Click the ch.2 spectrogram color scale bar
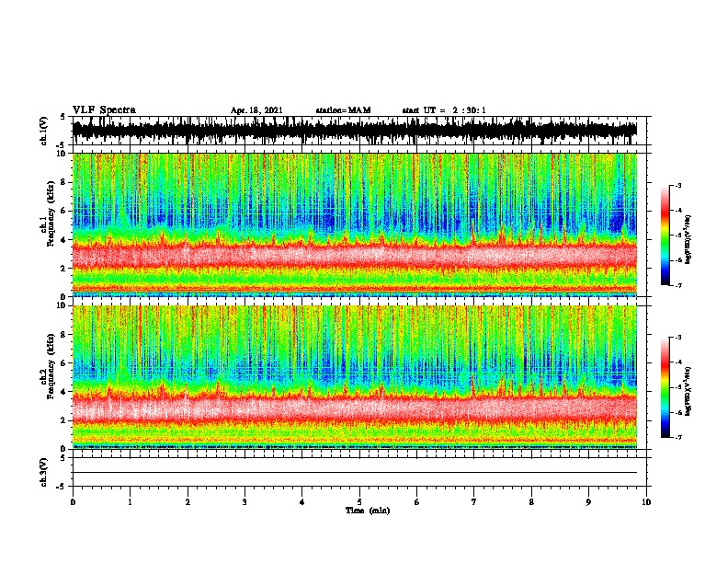 (665, 387)
